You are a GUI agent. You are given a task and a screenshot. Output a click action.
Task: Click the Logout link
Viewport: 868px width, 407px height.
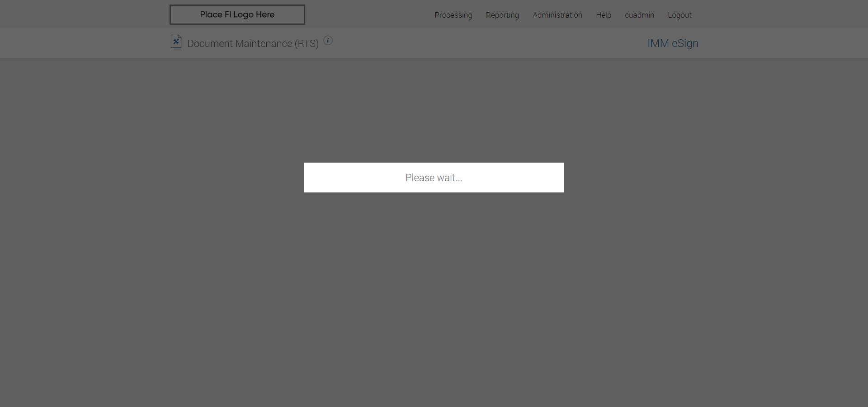[679, 15]
